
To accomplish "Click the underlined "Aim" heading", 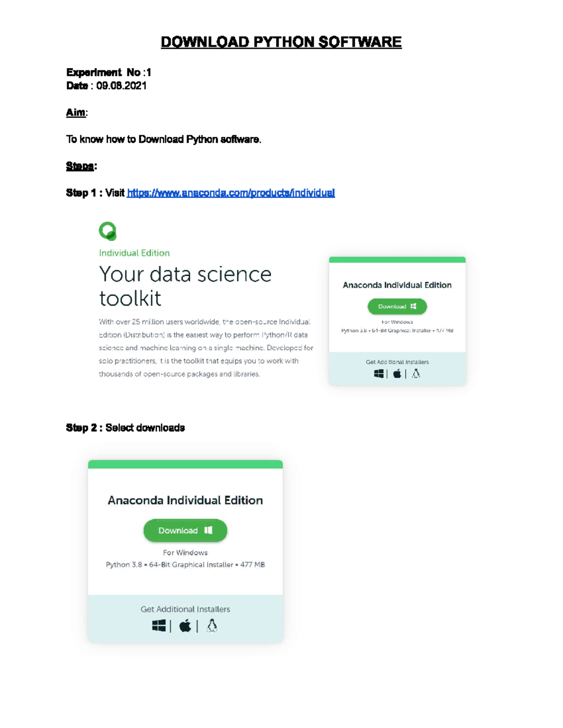I will coord(76,113).
